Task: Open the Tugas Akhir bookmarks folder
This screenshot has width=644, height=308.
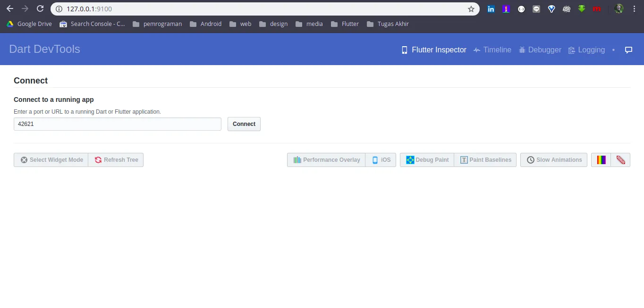Action: [x=388, y=24]
